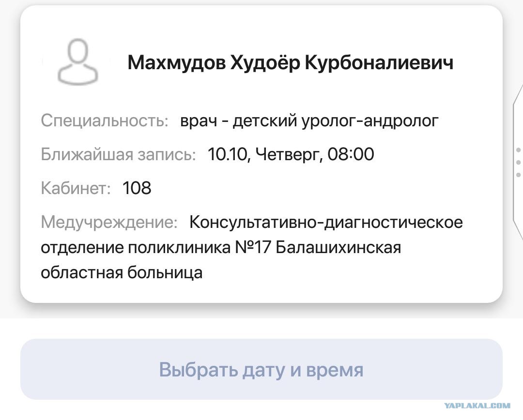523x420 pixels.
Task: Click the surname 'Махмудов' in the header
Action: coord(176,62)
